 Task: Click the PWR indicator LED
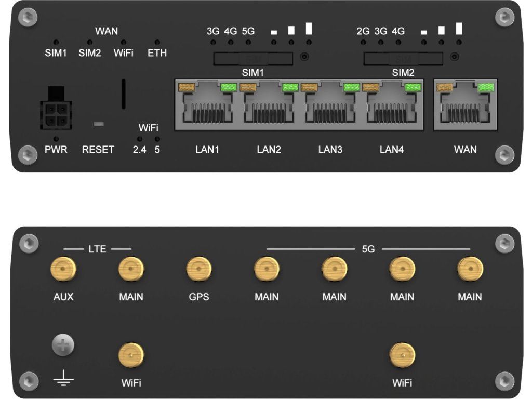click(56, 139)
